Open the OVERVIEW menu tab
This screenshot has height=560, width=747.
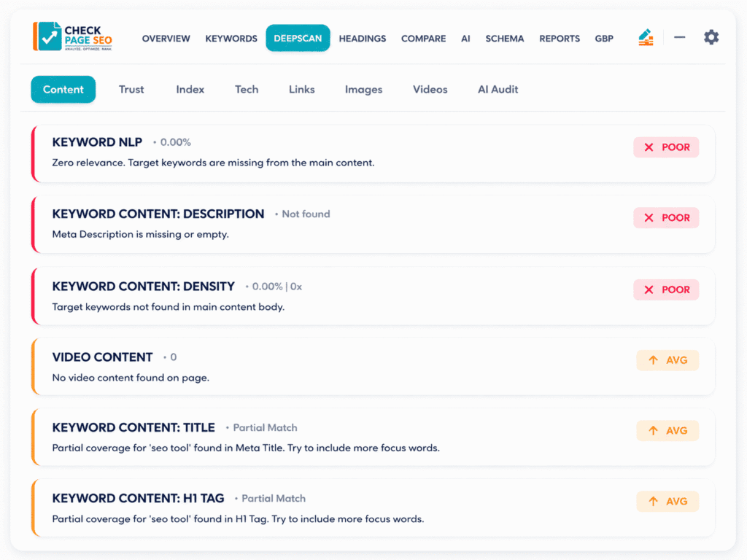coord(166,39)
